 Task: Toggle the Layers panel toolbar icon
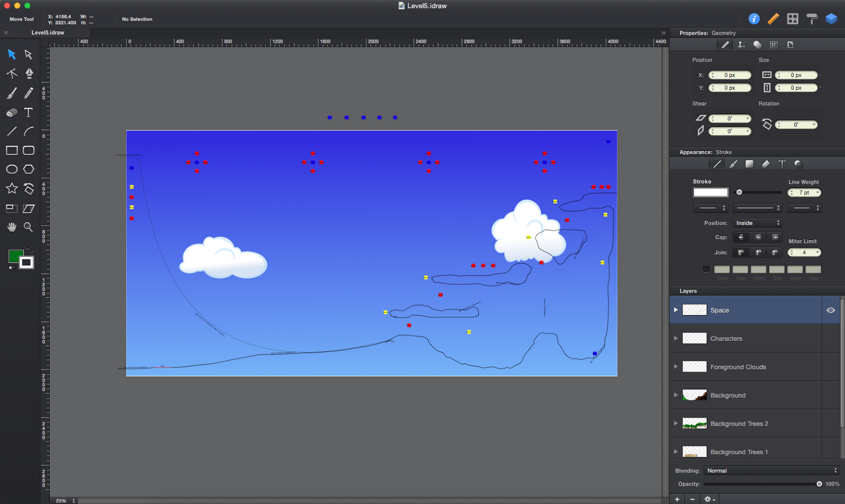tap(831, 19)
